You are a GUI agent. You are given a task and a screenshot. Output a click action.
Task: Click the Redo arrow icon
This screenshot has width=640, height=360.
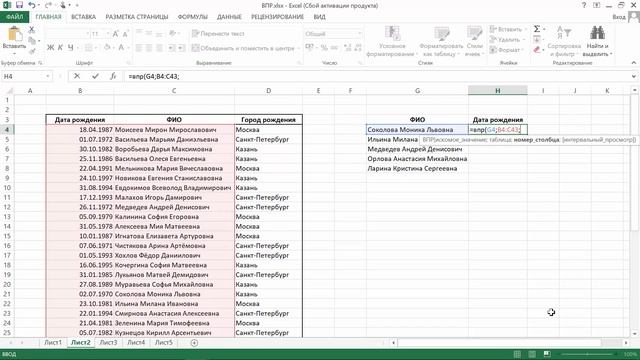(48, 5)
